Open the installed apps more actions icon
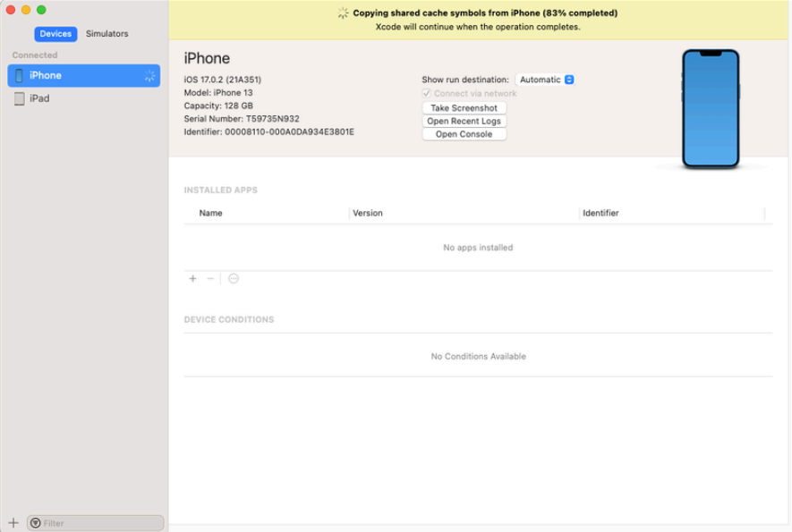Viewport: 792px width, 532px height. click(234, 279)
